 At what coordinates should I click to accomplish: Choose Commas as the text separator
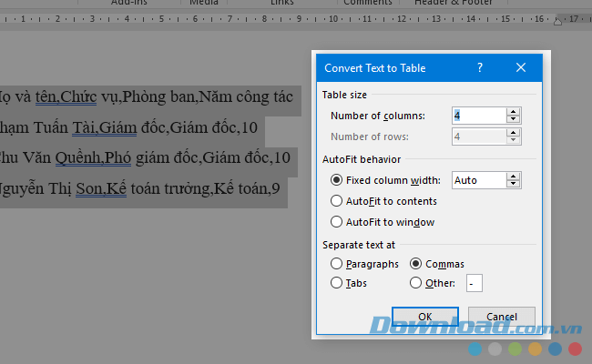point(416,264)
